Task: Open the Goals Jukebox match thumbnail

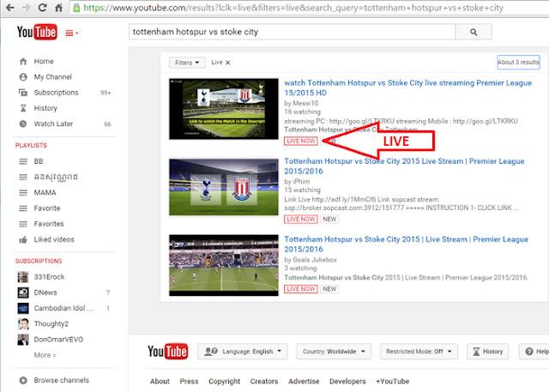Action: [224, 265]
